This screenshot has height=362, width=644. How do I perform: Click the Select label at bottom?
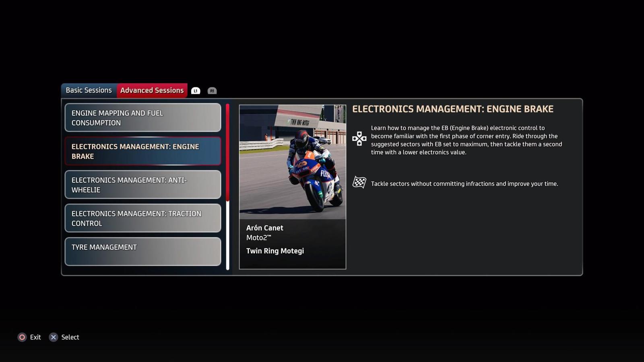[x=70, y=337]
